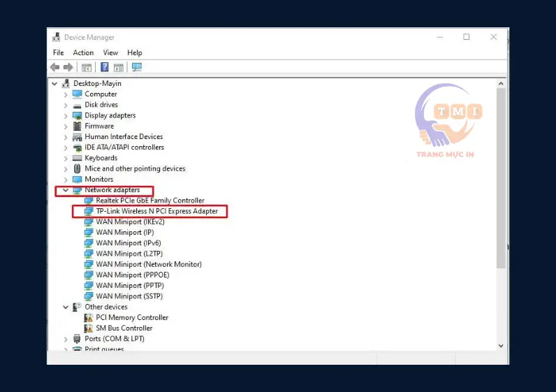
Task: Select Realtek PCIe GbE Family Controller
Action: [x=150, y=201]
